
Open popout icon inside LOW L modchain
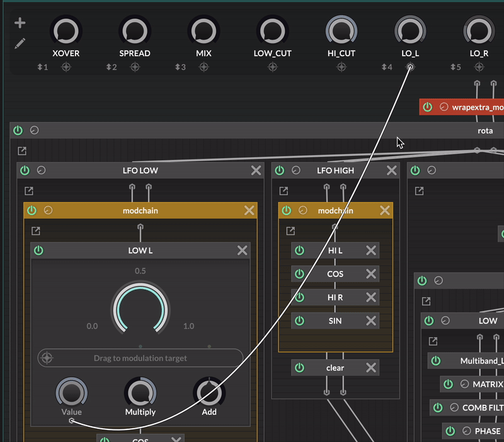coord(36,231)
